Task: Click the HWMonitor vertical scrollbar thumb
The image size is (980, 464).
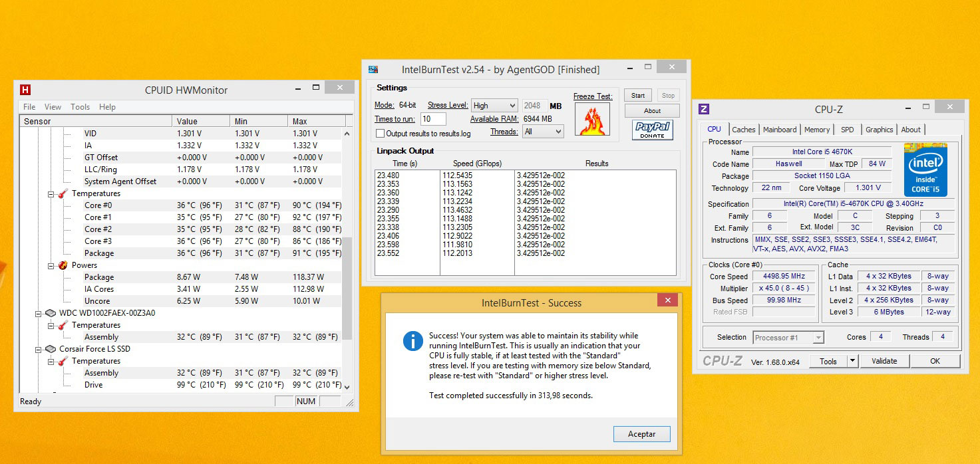Action: click(347, 287)
